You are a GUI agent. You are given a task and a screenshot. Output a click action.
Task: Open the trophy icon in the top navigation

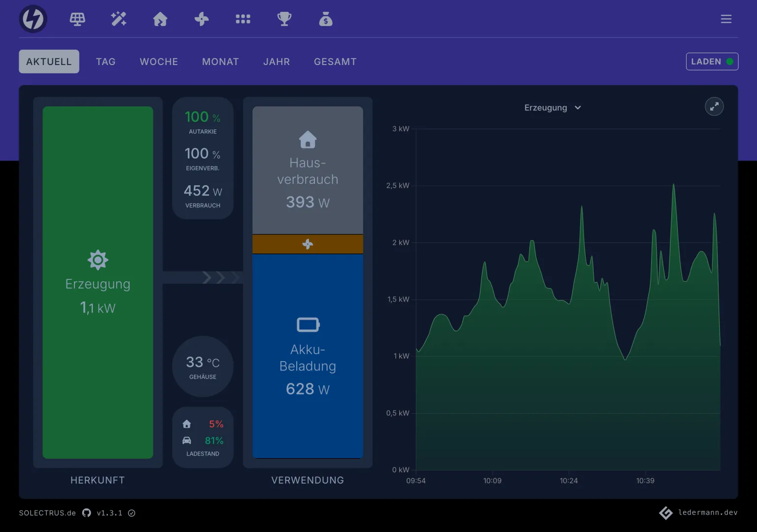click(x=284, y=19)
